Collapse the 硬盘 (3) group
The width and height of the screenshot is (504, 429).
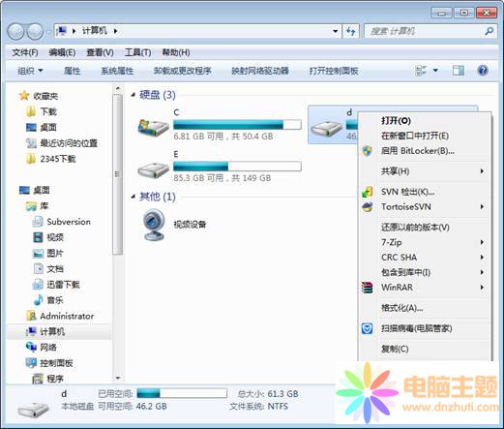pyautogui.click(x=133, y=95)
